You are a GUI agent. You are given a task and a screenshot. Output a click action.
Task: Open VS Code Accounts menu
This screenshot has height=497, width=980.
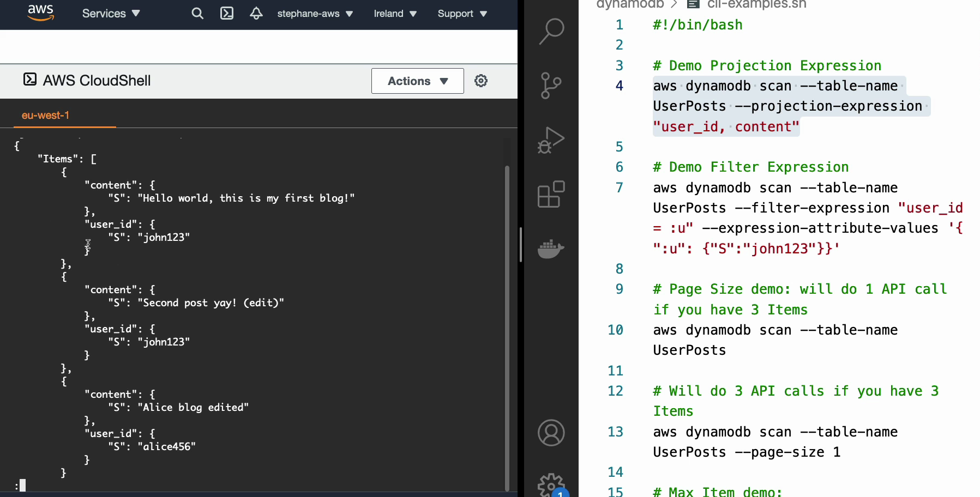[x=551, y=433]
